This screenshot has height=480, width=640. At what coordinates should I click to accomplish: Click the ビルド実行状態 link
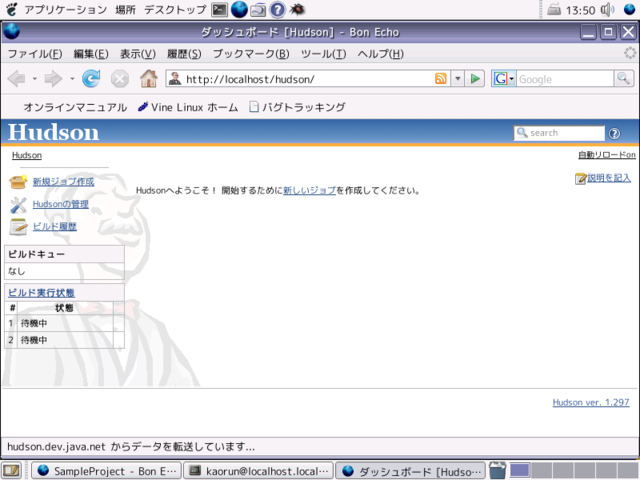coord(41,293)
